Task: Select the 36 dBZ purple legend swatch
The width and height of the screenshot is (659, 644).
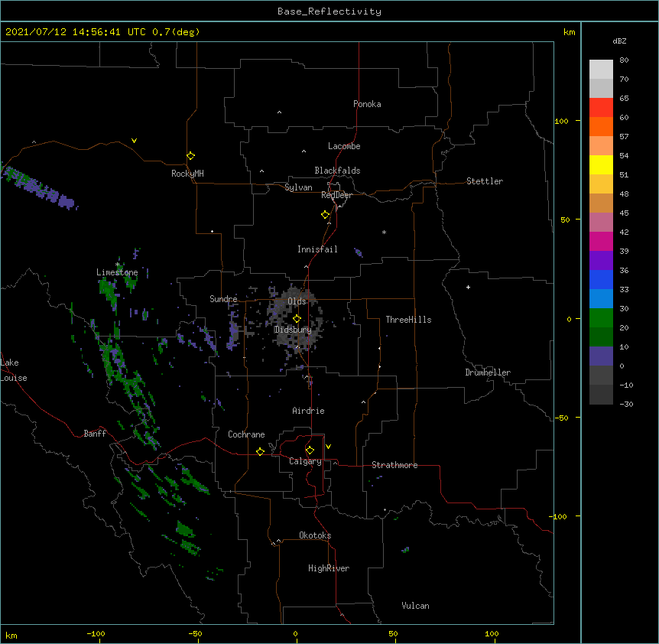Action: click(x=601, y=260)
